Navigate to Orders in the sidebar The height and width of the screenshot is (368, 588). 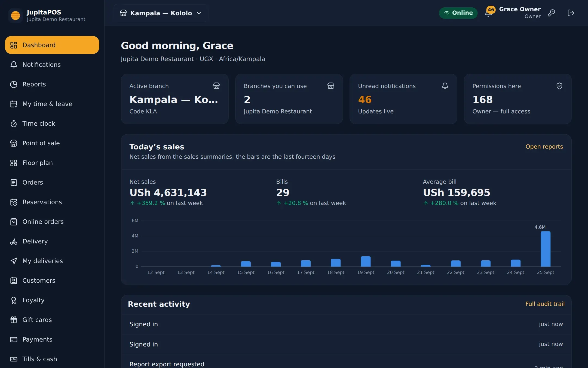pyautogui.click(x=52, y=182)
